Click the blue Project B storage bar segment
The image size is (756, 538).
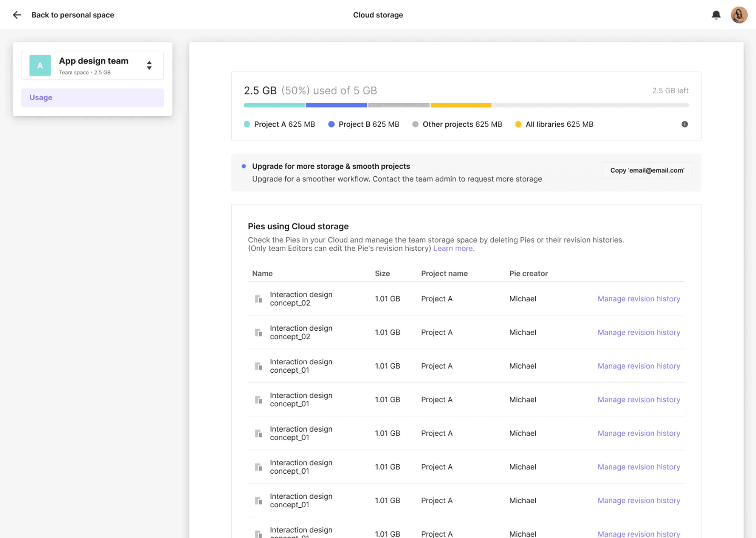pos(336,105)
